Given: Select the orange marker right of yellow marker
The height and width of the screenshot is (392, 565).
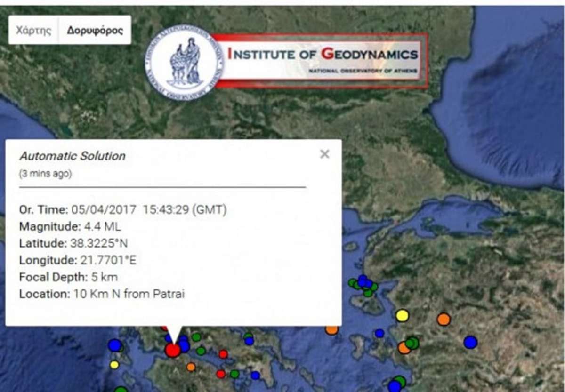Looking at the screenshot, I should tap(444, 319).
